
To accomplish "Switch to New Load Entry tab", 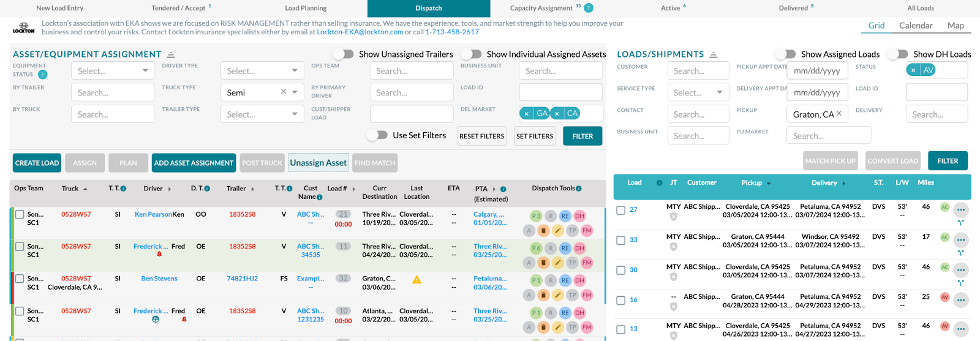I will [x=59, y=8].
